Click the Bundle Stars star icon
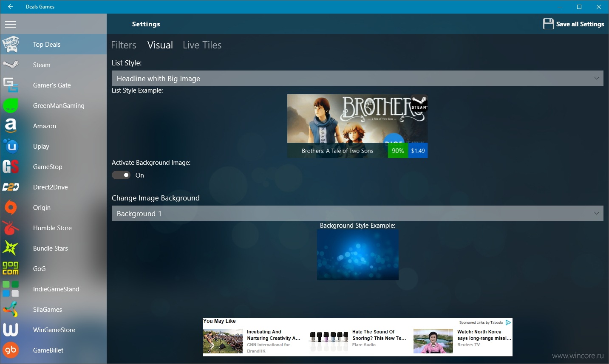This screenshot has width=609, height=364. (x=11, y=248)
